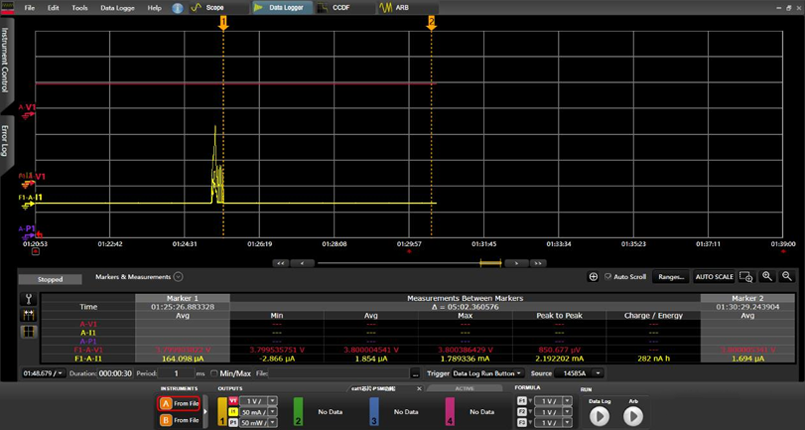Click the zoom-to-region icon next to AUTO SCALE
The height and width of the screenshot is (430, 805).
[x=745, y=276]
